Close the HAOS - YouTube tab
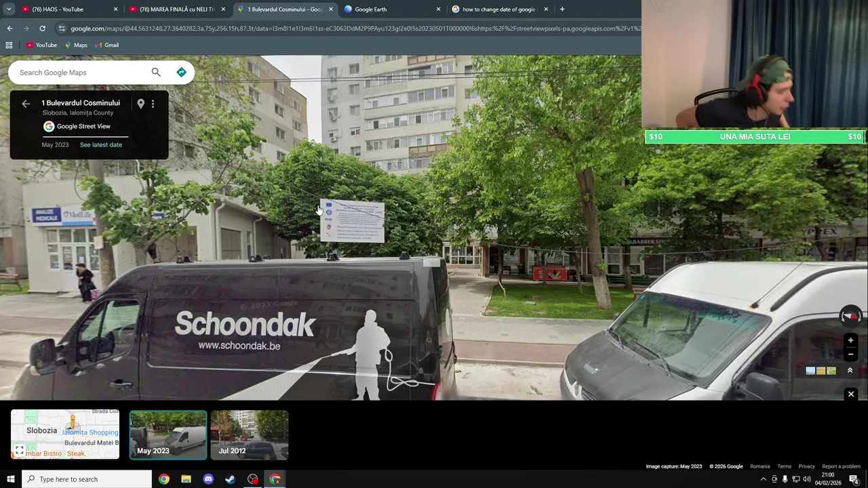 (115, 9)
